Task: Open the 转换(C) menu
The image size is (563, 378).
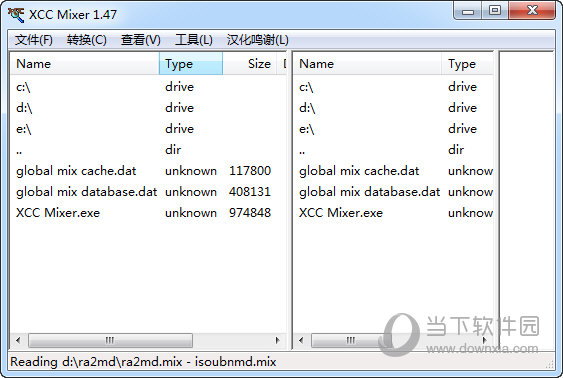Action: coord(86,39)
